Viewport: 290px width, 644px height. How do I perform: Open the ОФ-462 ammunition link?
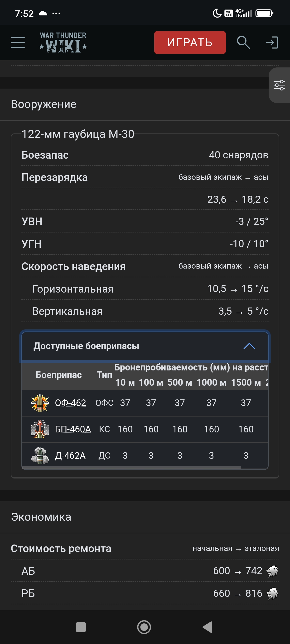[70, 403]
